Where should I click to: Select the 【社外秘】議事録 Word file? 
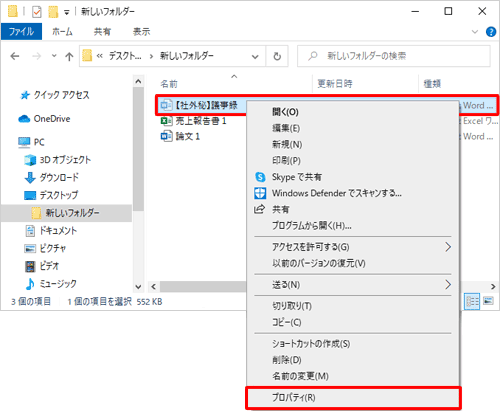pos(199,105)
